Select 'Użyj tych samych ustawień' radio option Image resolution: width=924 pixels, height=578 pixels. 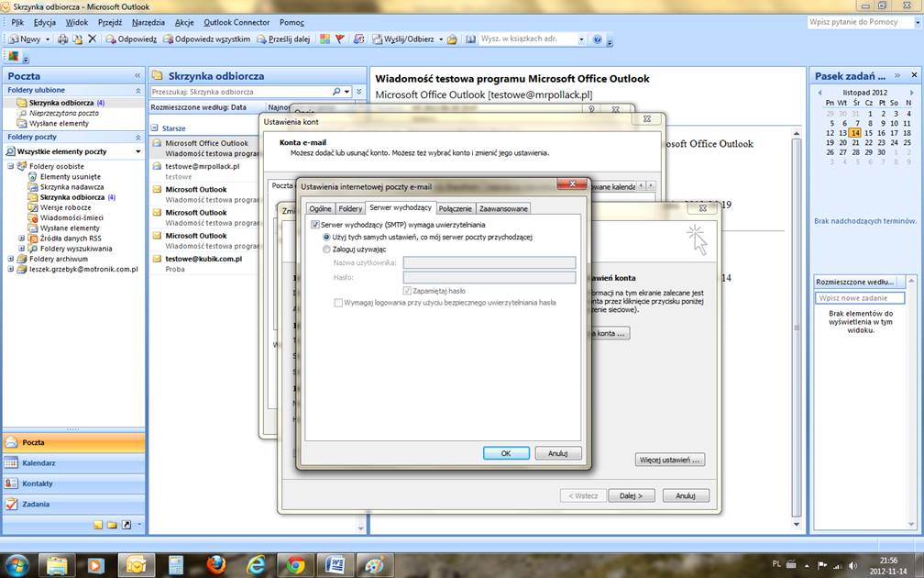[327, 237]
